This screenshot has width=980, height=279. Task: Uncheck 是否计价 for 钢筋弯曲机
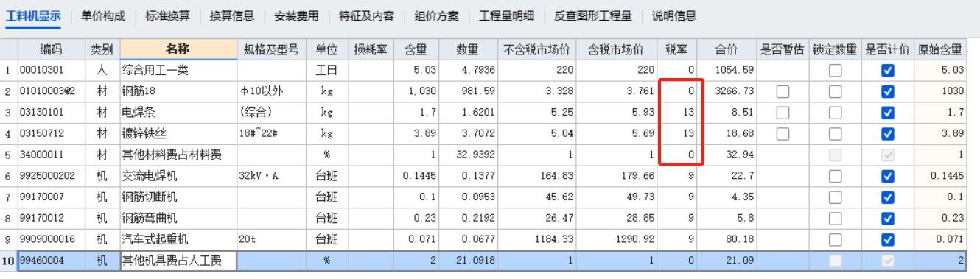click(887, 219)
